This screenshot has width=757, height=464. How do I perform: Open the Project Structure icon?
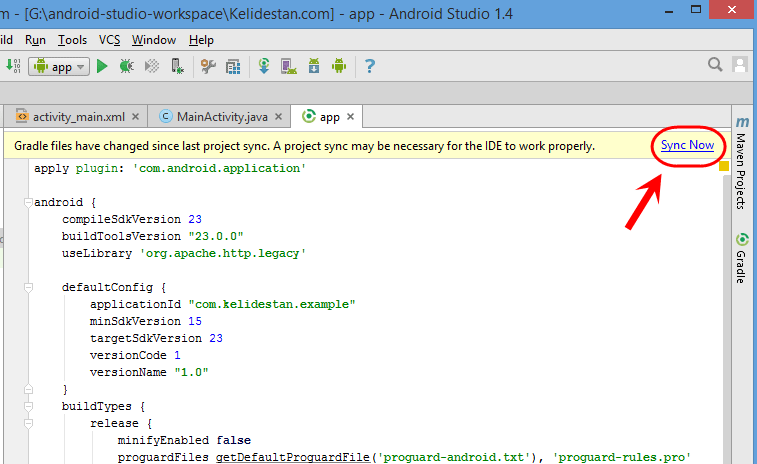(233, 67)
